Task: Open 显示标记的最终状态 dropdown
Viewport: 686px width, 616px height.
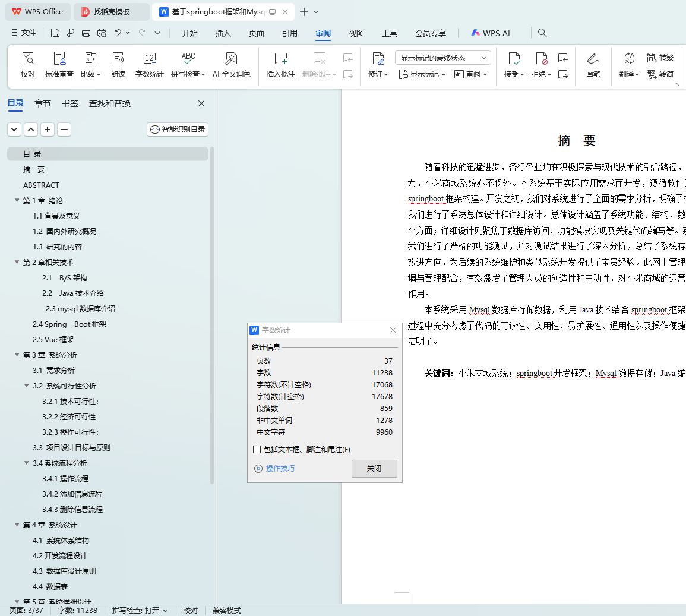Action: point(442,58)
